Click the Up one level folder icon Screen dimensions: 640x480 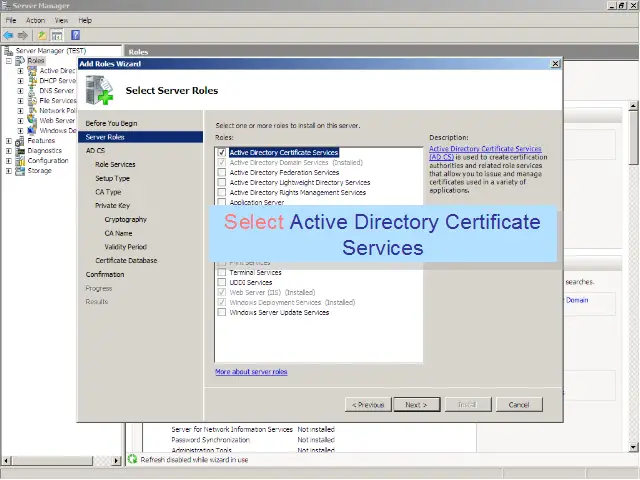[42, 36]
